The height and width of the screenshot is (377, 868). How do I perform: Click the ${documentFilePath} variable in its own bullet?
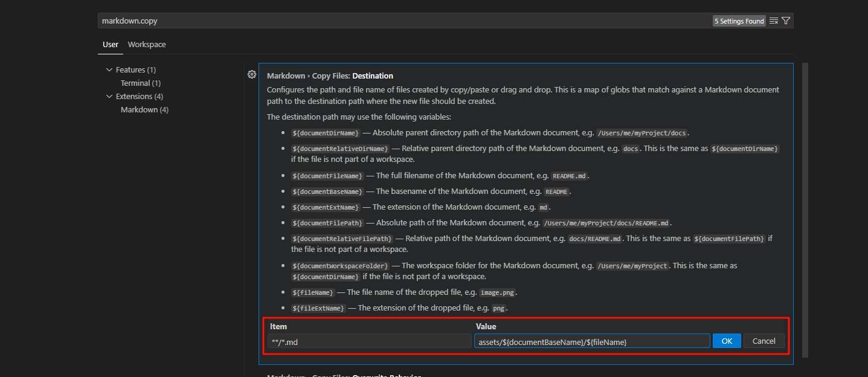[x=327, y=223]
